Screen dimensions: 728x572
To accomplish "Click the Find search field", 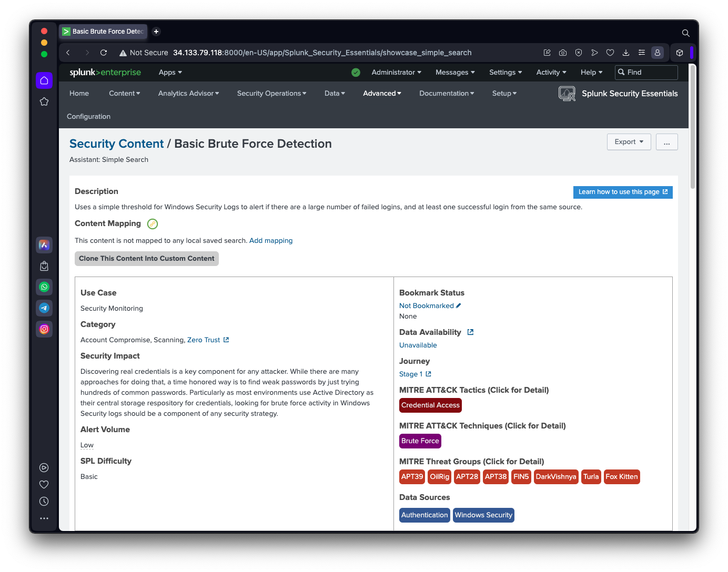I will 646,73.
